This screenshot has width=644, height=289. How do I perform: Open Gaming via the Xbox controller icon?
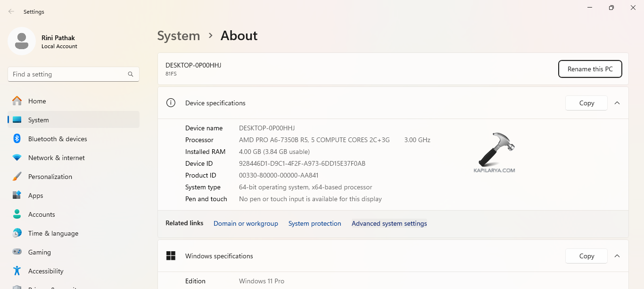17,252
